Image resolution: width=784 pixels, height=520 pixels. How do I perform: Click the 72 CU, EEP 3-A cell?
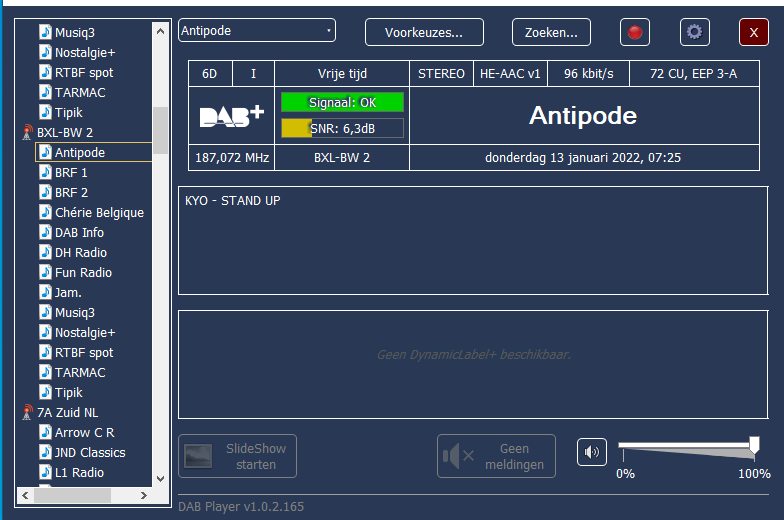pyautogui.click(x=694, y=74)
